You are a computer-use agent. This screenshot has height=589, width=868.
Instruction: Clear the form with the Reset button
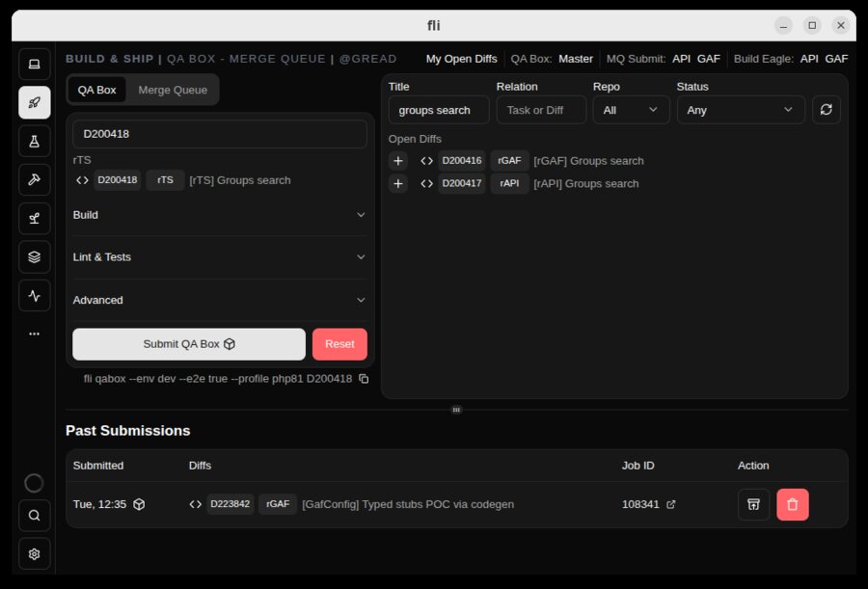339,344
